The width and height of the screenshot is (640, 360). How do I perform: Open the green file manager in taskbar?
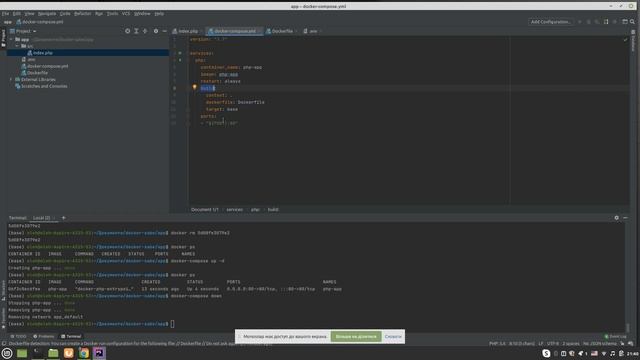pyautogui.click(x=53, y=353)
